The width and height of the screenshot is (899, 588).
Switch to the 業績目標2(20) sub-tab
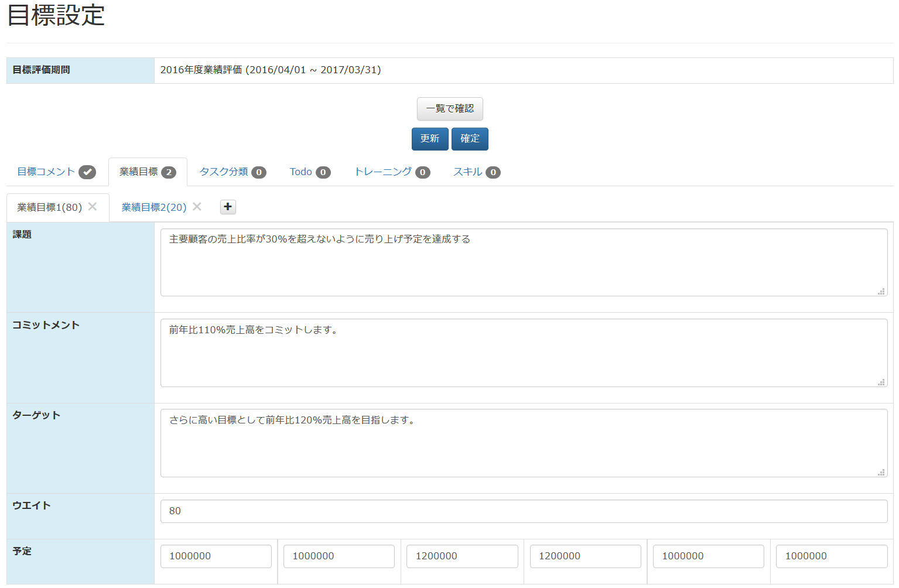tap(154, 207)
